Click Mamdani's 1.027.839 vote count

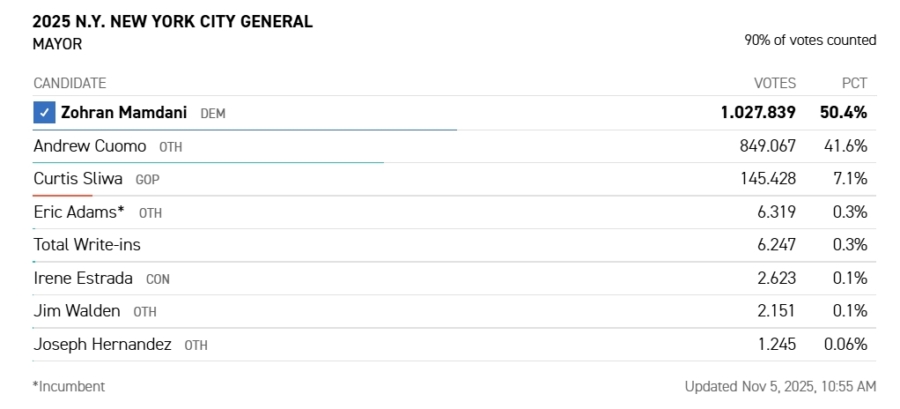pos(758,112)
